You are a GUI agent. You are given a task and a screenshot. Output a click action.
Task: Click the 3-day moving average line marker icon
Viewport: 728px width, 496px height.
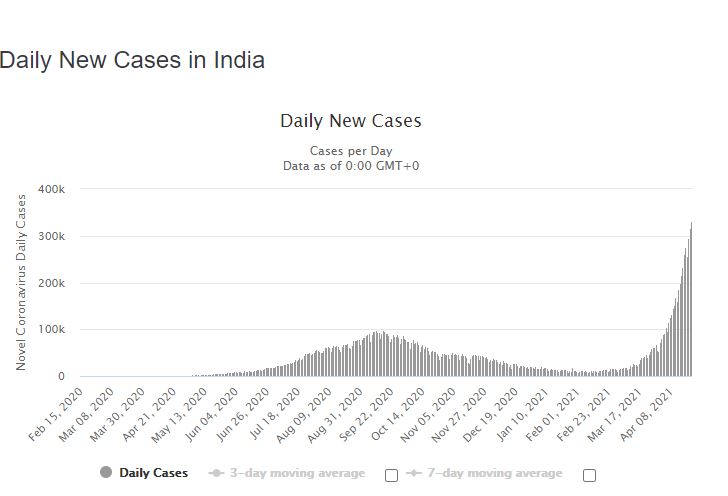point(217,473)
